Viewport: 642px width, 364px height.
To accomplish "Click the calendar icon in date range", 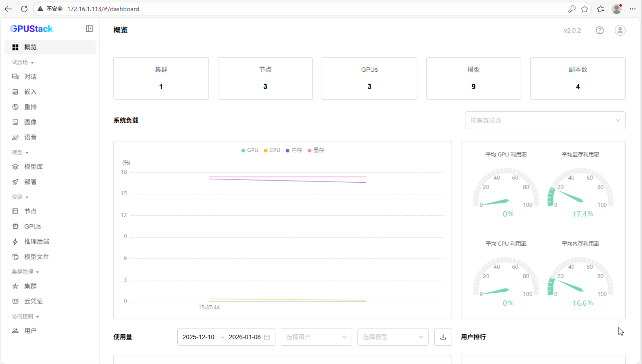I will [267, 337].
